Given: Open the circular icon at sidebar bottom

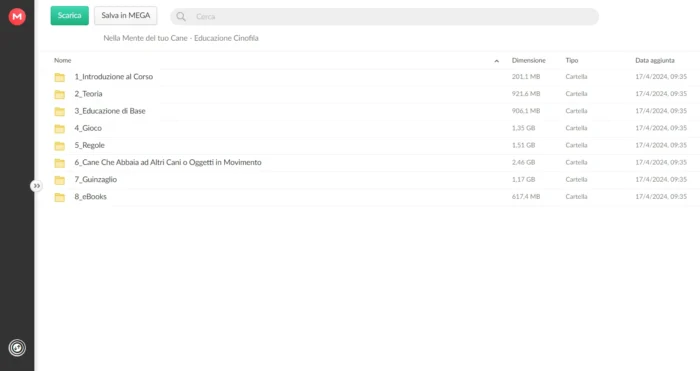Looking at the screenshot, I should pyautogui.click(x=17, y=347).
